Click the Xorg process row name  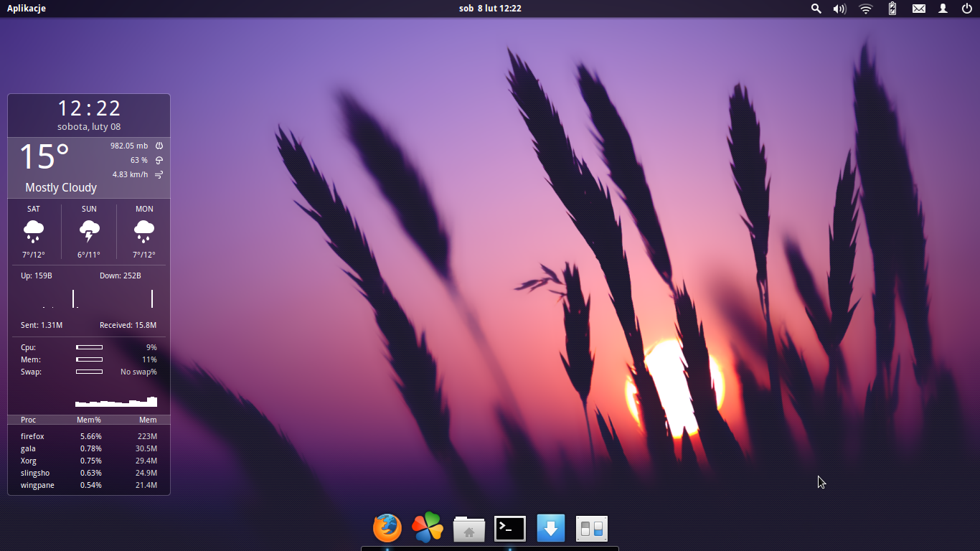click(29, 461)
